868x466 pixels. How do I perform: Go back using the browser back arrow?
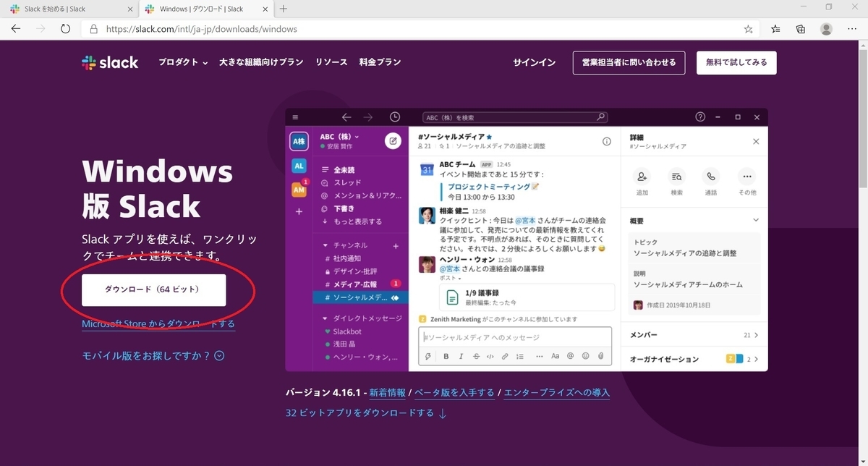pyautogui.click(x=16, y=29)
